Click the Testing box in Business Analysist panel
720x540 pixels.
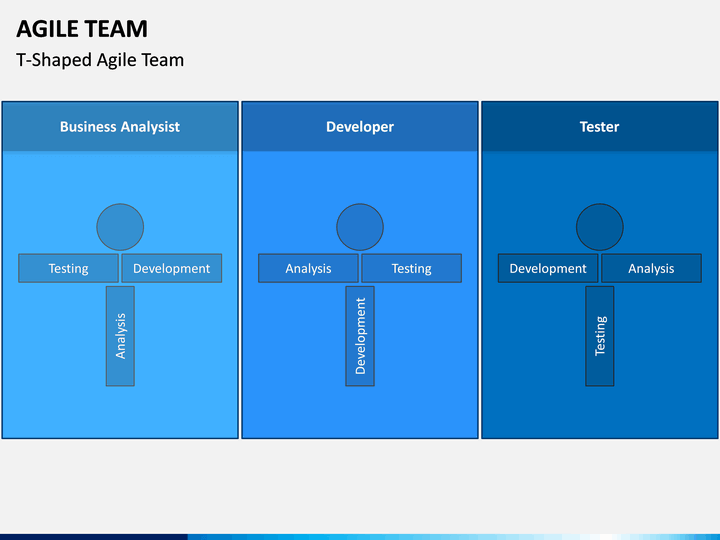click(x=68, y=268)
